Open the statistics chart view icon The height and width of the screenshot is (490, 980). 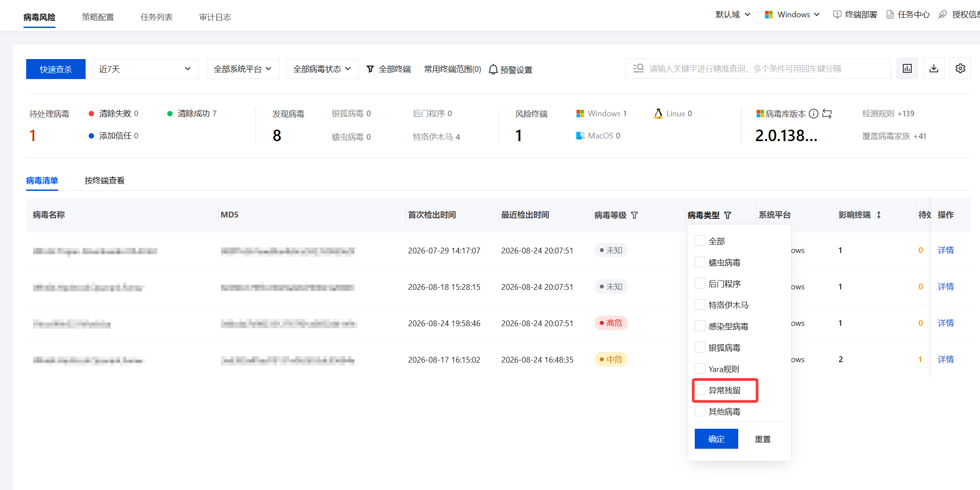coord(907,69)
